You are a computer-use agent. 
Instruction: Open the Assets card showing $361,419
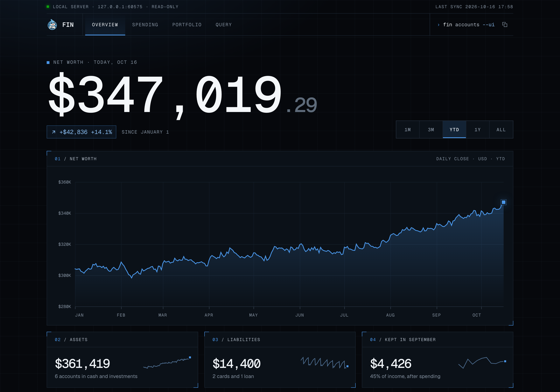pyautogui.click(x=122, y=360)
